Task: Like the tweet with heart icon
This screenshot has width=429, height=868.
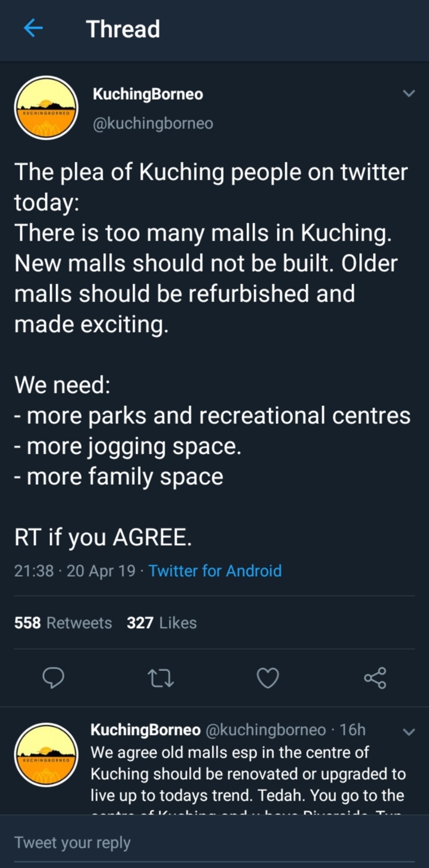Action: pyautogui.click(x=267, y=678)
